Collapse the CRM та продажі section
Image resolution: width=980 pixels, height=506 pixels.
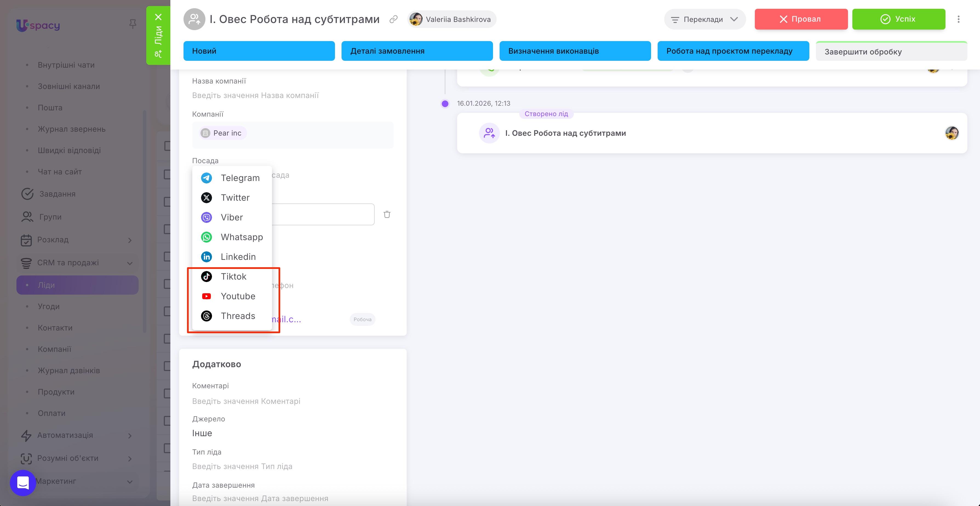pyautogui.click(x=130, y=263)
